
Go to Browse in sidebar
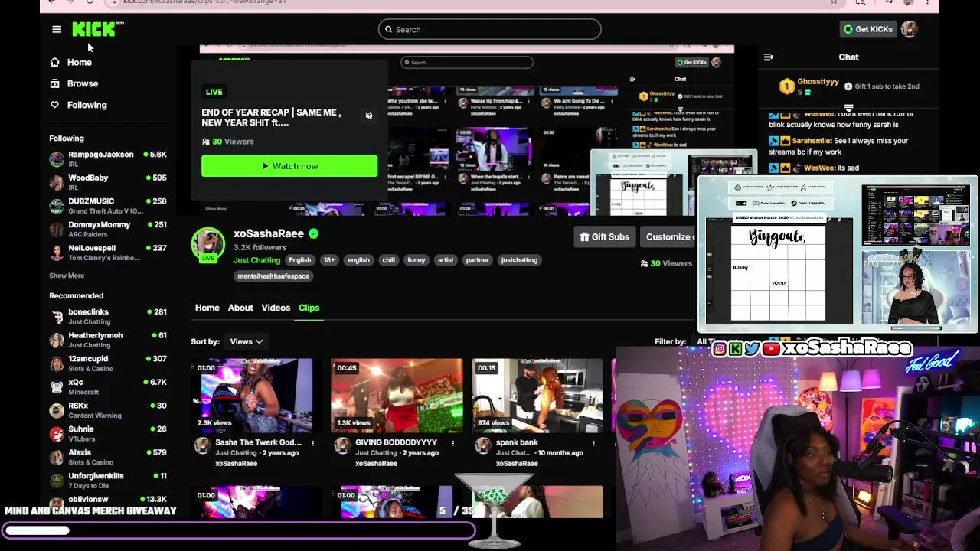click(83, 83)
